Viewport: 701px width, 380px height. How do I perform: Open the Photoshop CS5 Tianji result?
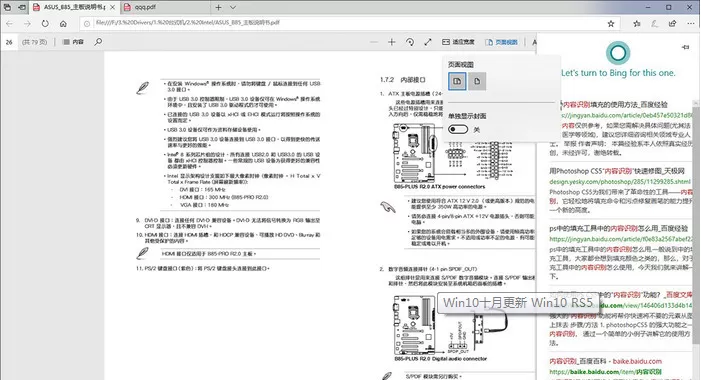[x=617, y=171]
